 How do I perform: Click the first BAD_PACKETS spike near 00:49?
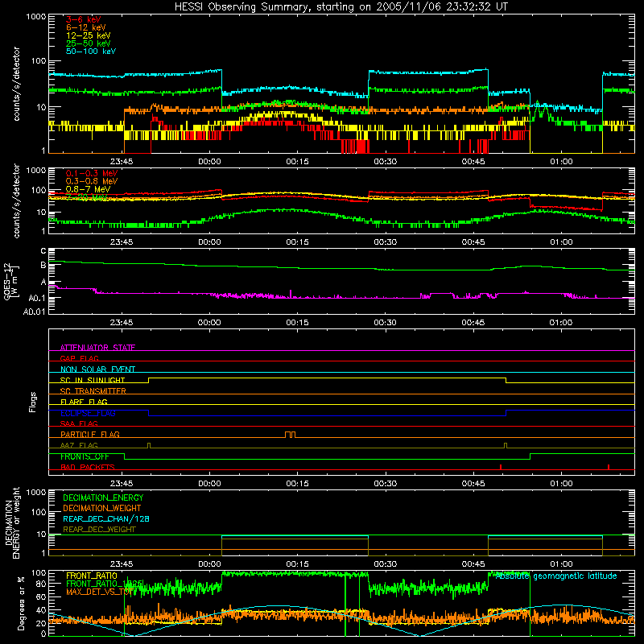(501, 467)
